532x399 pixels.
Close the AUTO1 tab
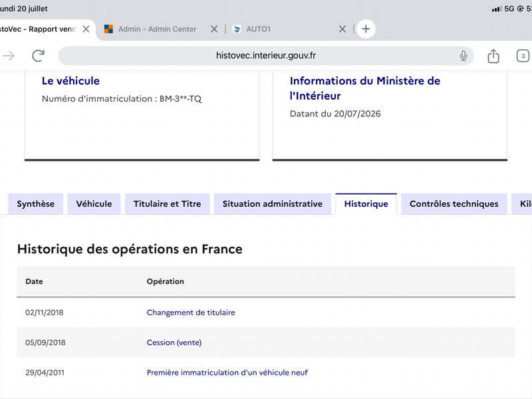(x=342, y=29)
